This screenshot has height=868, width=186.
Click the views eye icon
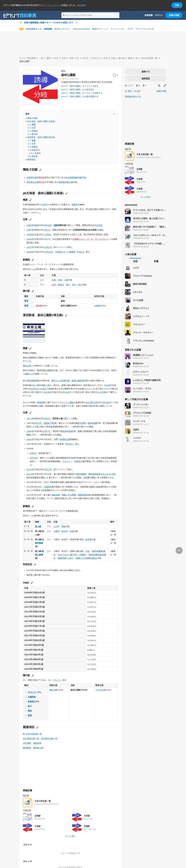(126, 86)
